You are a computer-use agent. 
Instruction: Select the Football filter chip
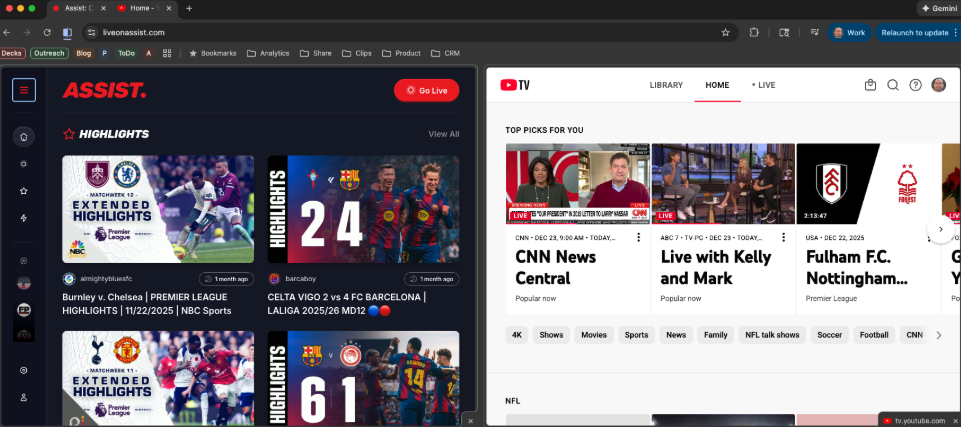coord(874,335)
